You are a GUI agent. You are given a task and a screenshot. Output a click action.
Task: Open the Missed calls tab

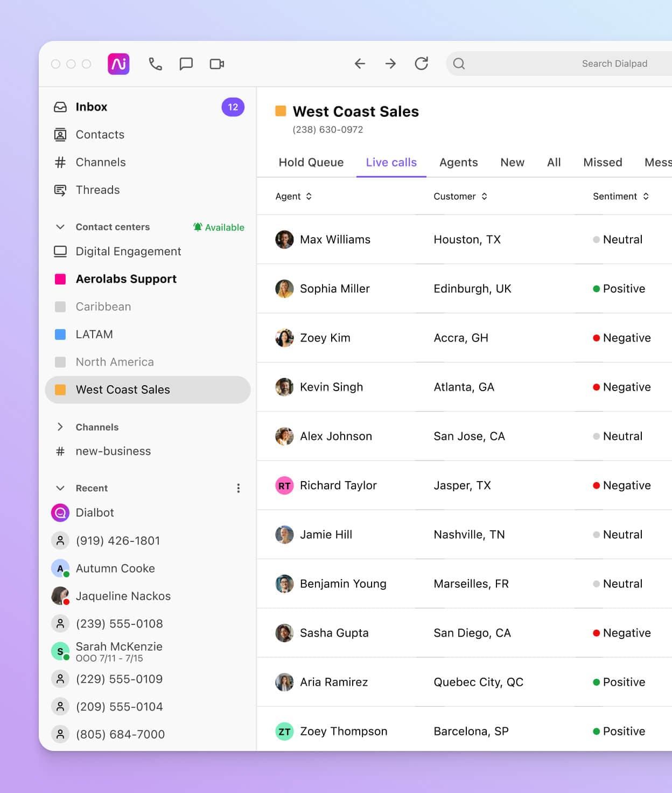[603, 162]
